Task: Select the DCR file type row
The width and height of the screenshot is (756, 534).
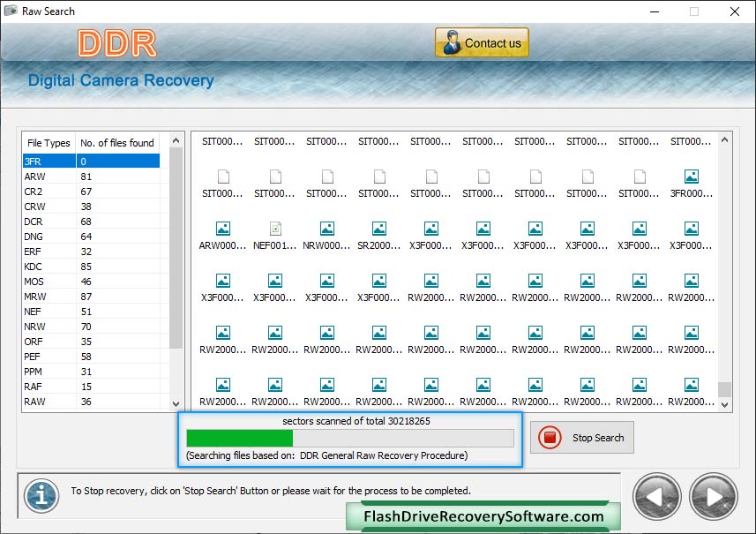Action: (x=91, y=222)
